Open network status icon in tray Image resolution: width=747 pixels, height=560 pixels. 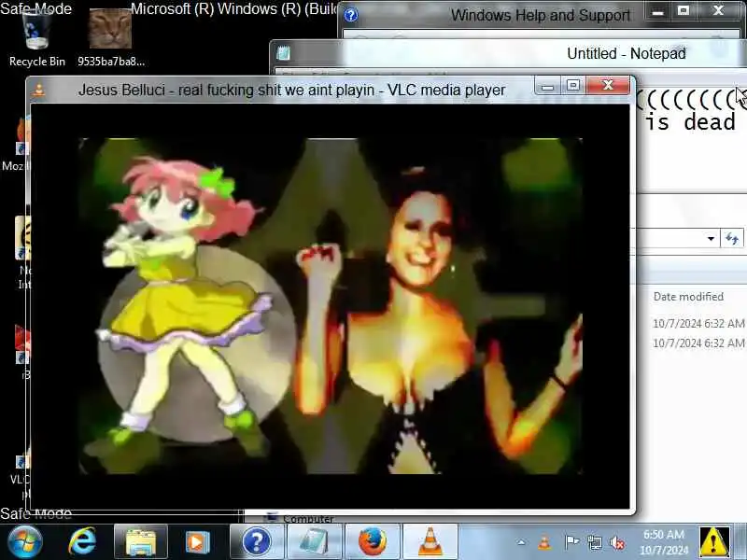(x=595, y=542)
